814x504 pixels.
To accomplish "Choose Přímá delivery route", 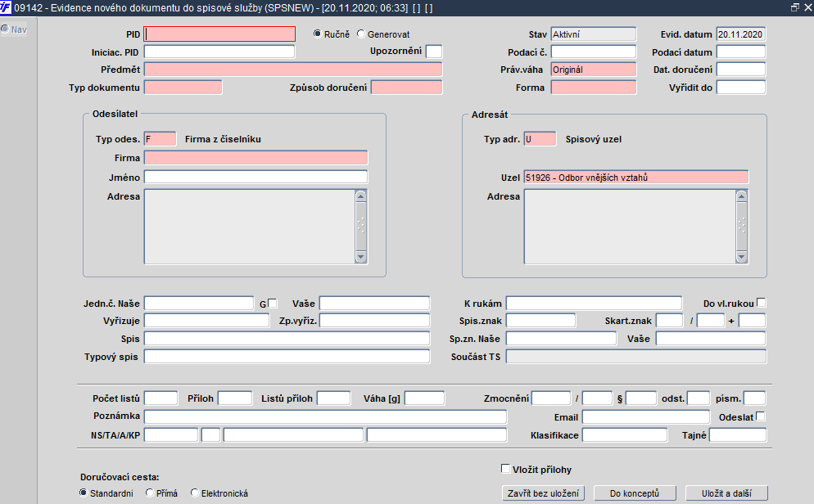I will (150, 493).
